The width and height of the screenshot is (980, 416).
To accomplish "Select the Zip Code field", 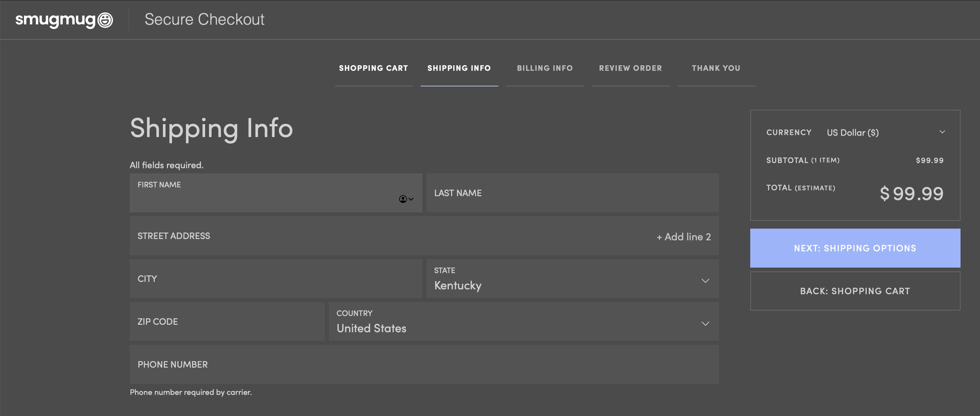I will point(227,322).
